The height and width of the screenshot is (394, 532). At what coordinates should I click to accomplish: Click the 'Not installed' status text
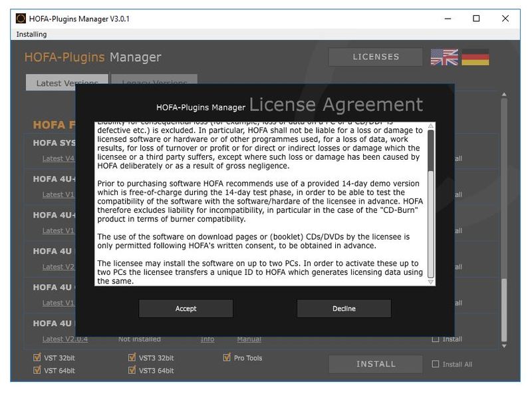(x=140, y=339)
